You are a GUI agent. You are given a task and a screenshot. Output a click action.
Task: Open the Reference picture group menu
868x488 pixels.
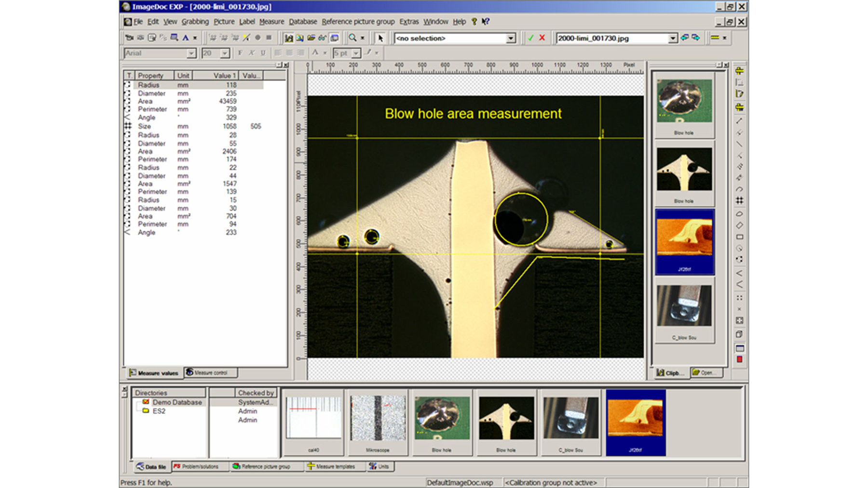pos(358,22)
